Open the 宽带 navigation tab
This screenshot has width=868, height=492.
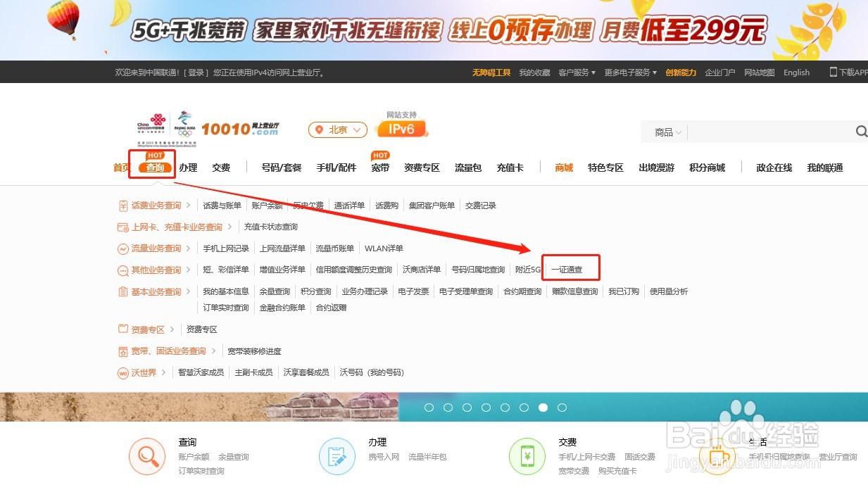click(x=380, y=168)
